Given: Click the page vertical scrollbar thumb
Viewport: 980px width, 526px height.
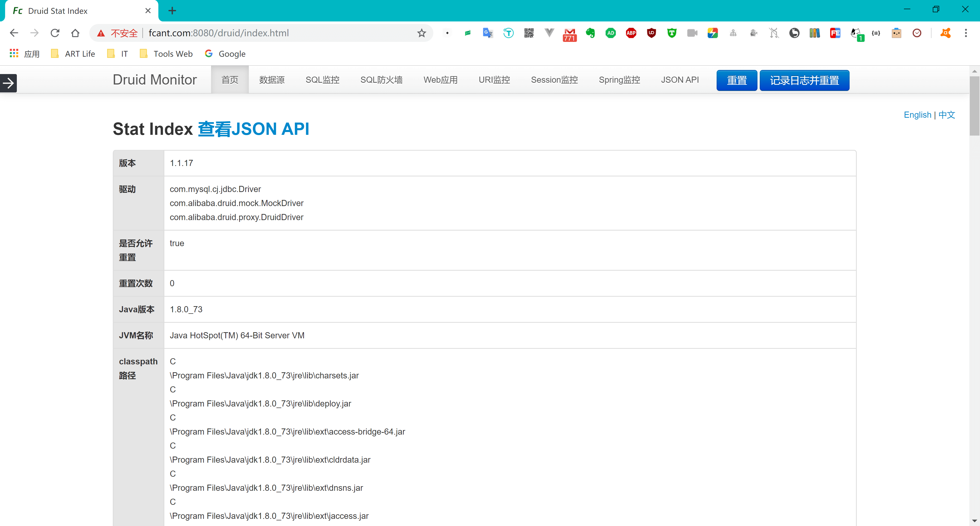Looking at the screenshot, I should 974,105.
